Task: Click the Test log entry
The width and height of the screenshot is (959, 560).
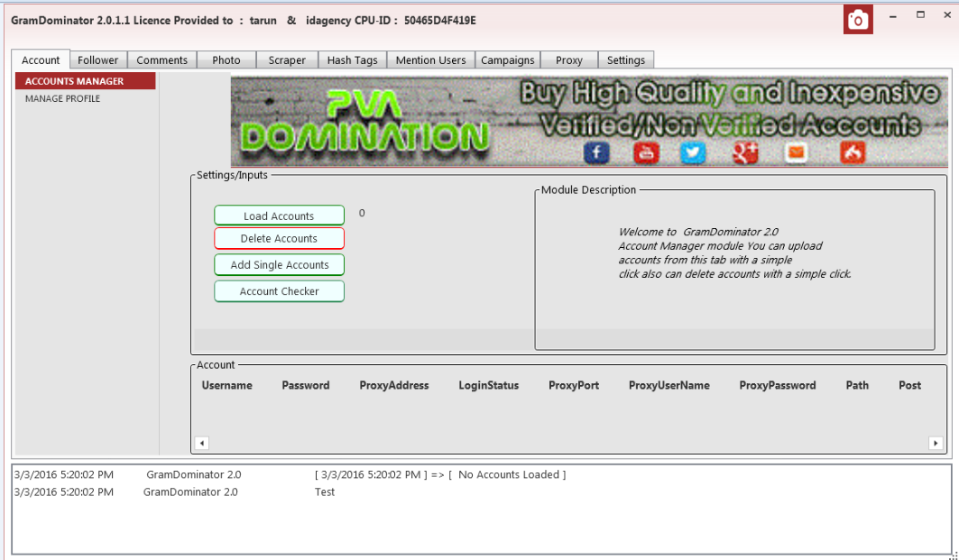Action: (325, 491)
